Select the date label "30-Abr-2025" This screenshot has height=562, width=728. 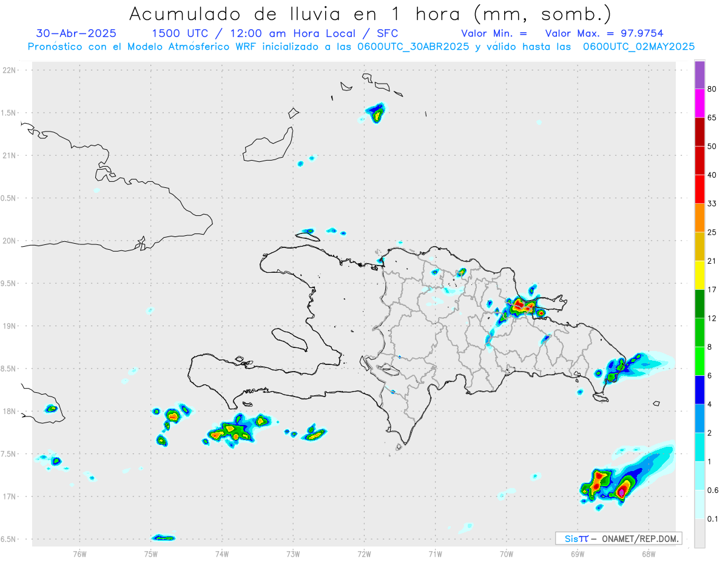click(76, 33)
